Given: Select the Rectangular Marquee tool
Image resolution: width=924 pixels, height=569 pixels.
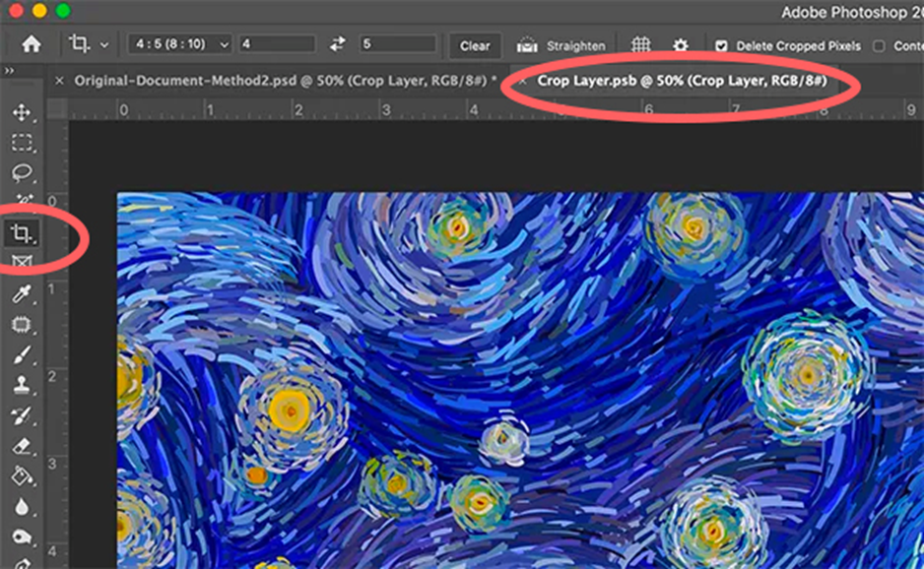Looking at the screenshot, I should 22,143.
